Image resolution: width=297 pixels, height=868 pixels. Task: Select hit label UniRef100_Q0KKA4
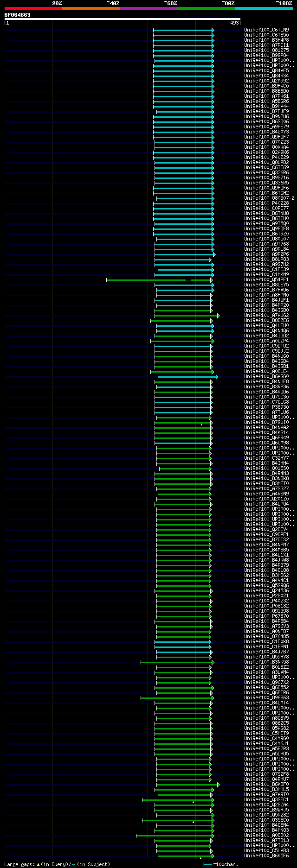point(266,147)
